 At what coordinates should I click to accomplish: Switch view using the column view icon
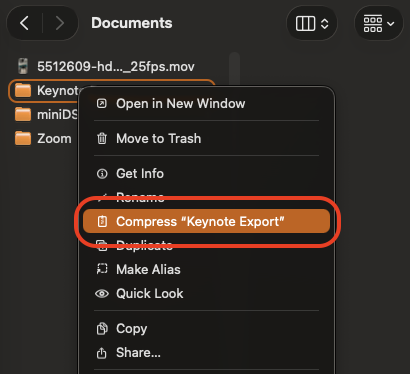305,24
